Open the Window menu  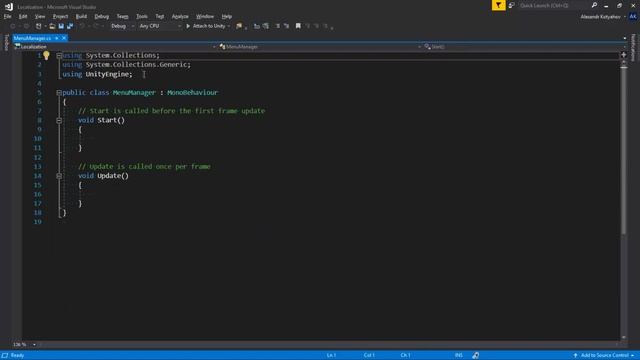coord(205,16)
